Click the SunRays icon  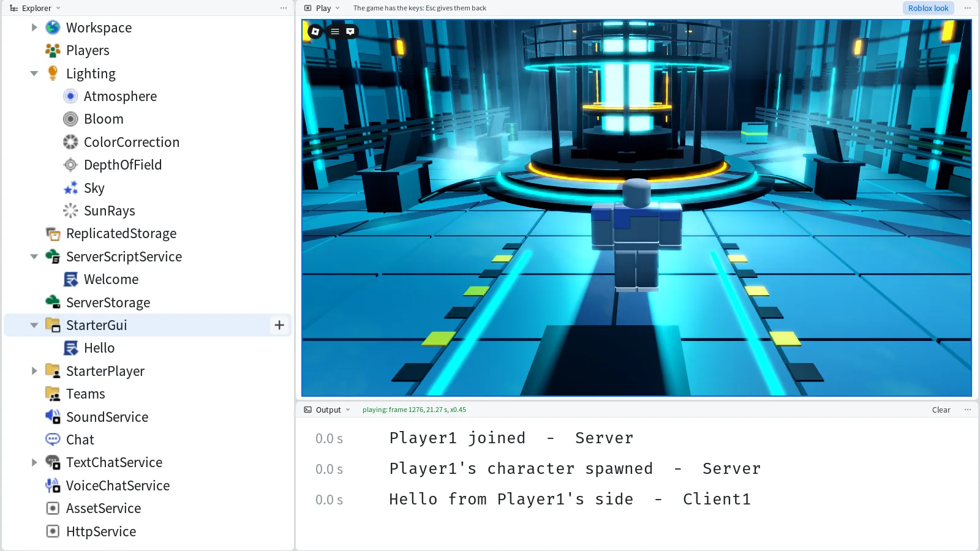click(71, 211)
